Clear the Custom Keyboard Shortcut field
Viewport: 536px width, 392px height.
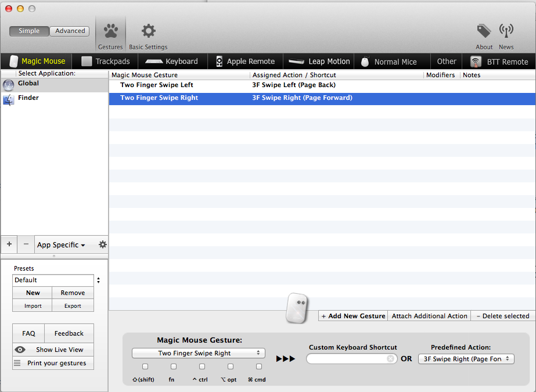click(x=390, y=358)
